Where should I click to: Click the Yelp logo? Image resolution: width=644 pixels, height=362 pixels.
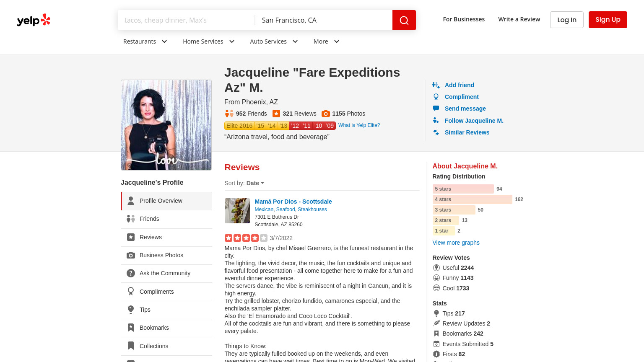34,20
